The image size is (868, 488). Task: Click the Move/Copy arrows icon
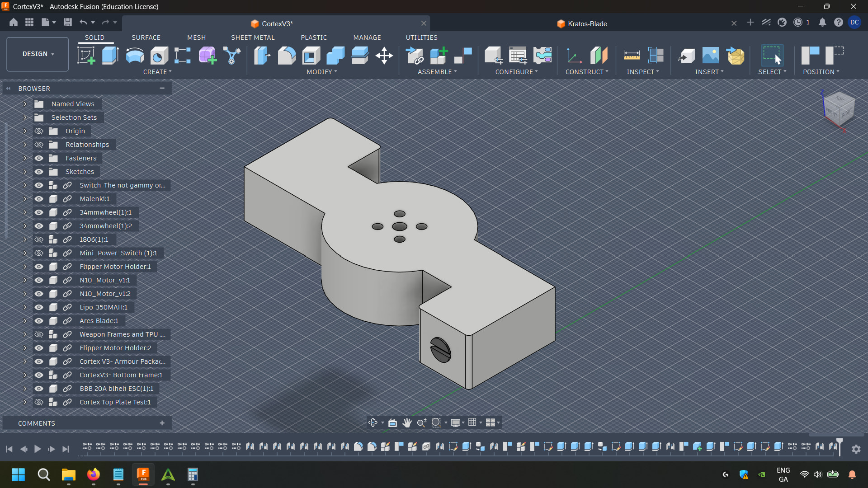[x=384, y=56]
